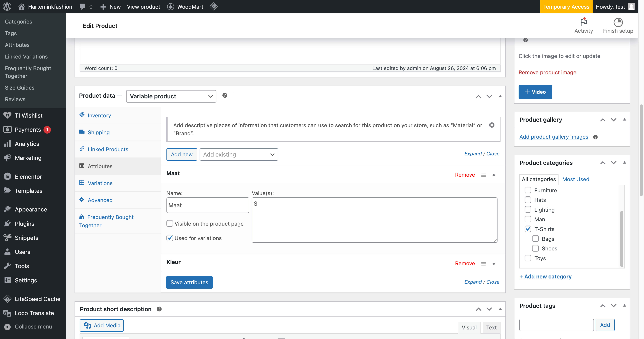Uncheck the T-Shirts category

tap(528, 229)
